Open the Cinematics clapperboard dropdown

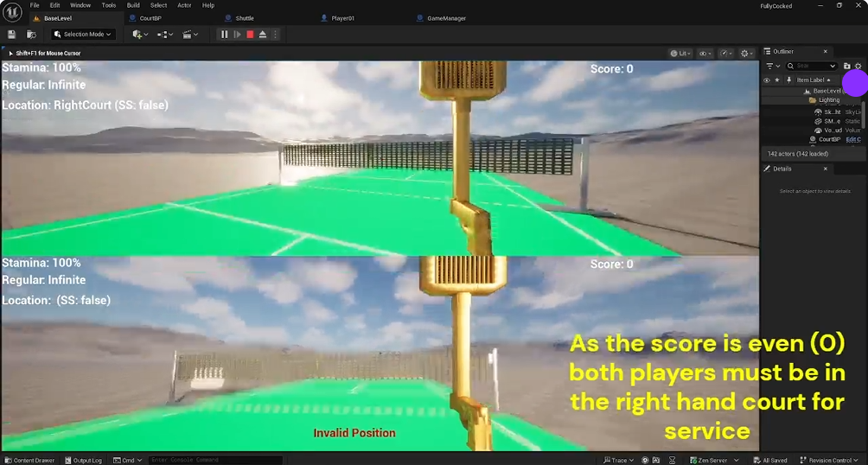pos(190,35)
